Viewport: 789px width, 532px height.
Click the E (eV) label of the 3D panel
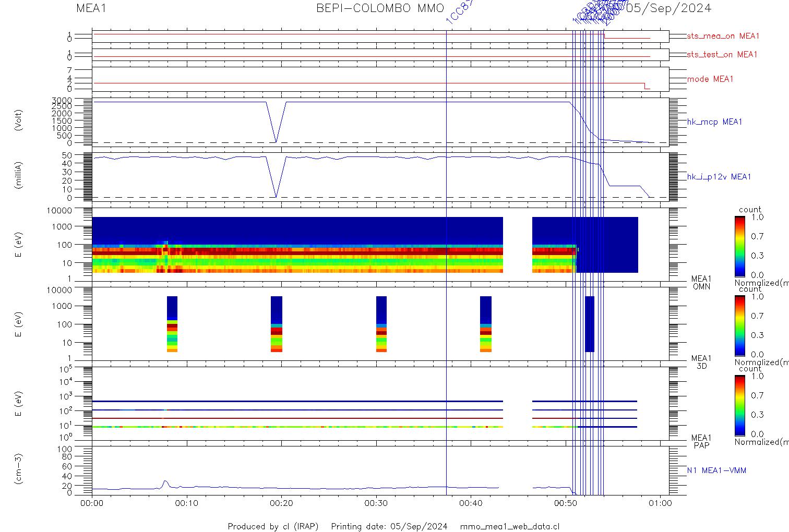tap(19, 324)
